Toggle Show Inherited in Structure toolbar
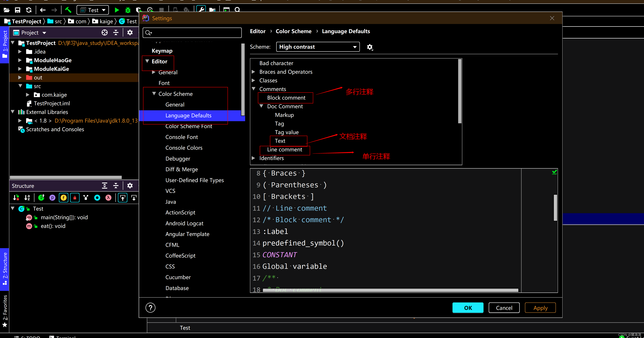The height and width of the screenshot is (338, 644). [41, 197]
